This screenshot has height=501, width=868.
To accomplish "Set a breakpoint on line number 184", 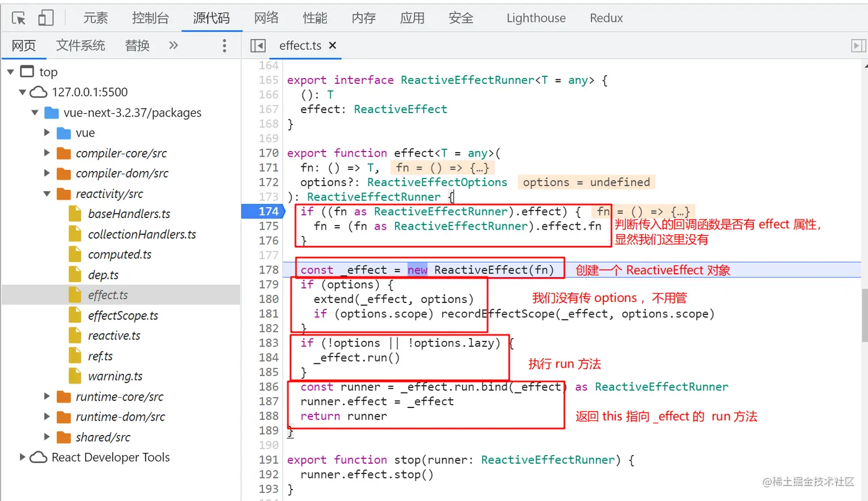I will click(x=269, y=358).
